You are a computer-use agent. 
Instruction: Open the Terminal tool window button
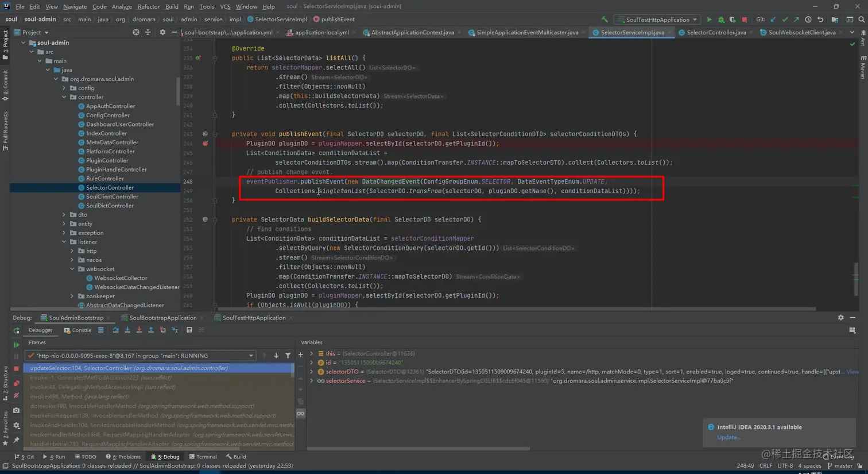pyautogui.click(x=203, y=457)
